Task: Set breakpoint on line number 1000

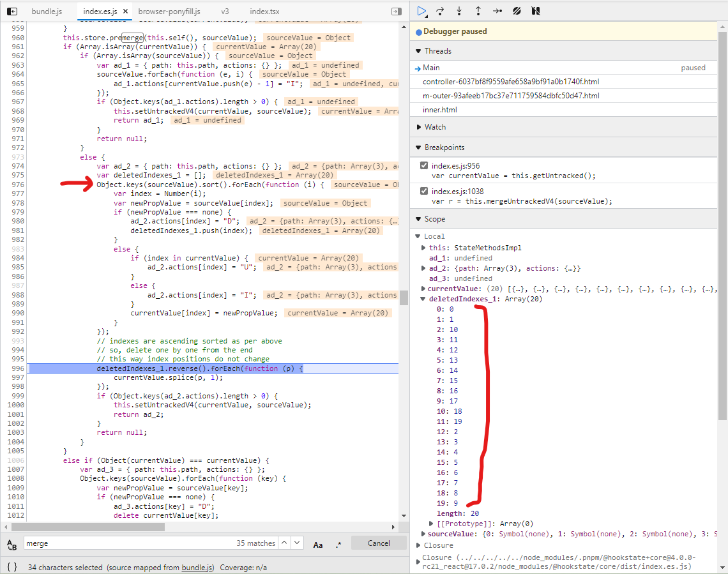Action: coord(16,405)
